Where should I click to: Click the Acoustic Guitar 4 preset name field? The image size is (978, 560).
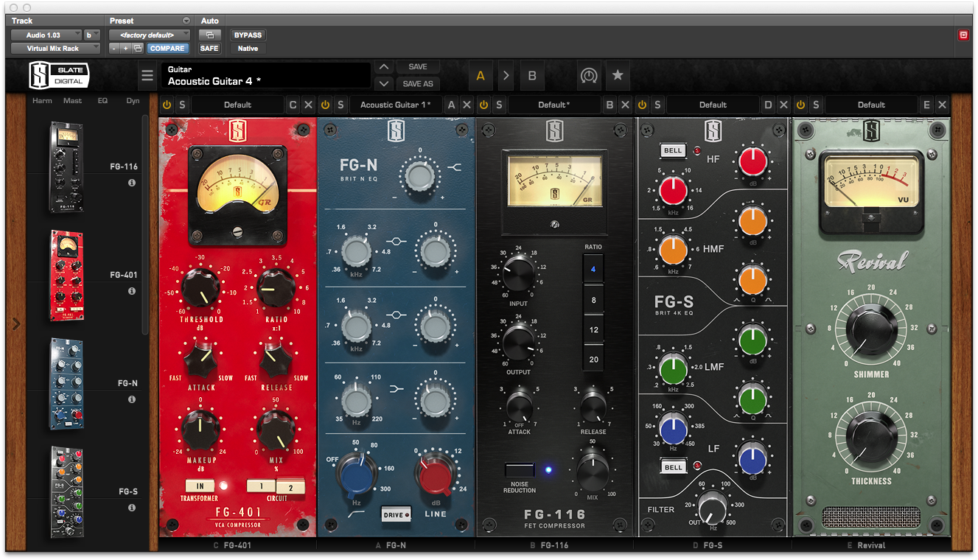click(267, 76)
